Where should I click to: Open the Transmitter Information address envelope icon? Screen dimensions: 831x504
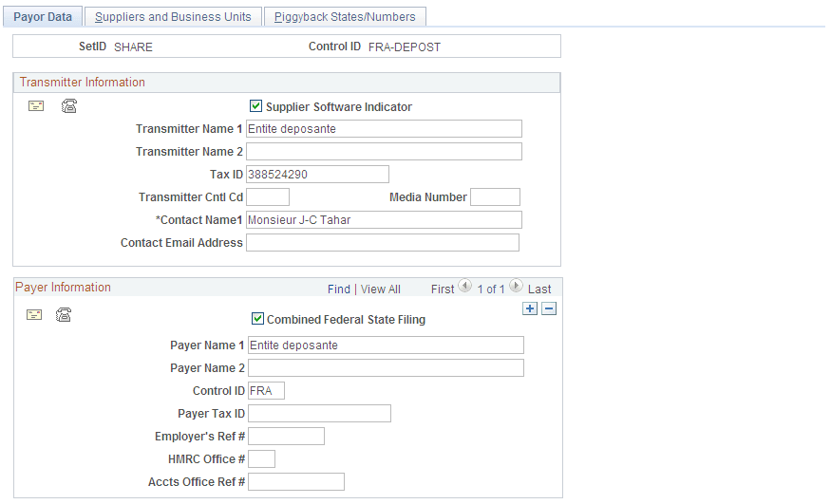point(36,106)
